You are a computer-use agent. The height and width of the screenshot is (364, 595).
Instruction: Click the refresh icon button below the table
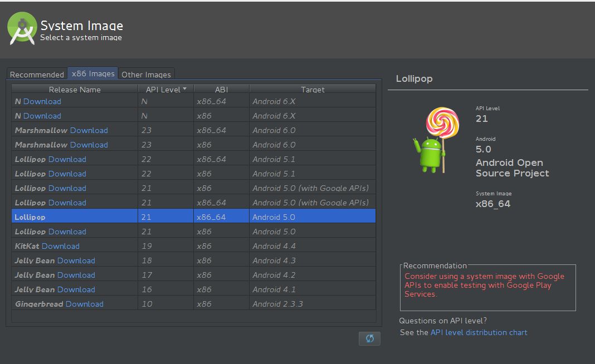pyautogui.click(x=369, y=338)
